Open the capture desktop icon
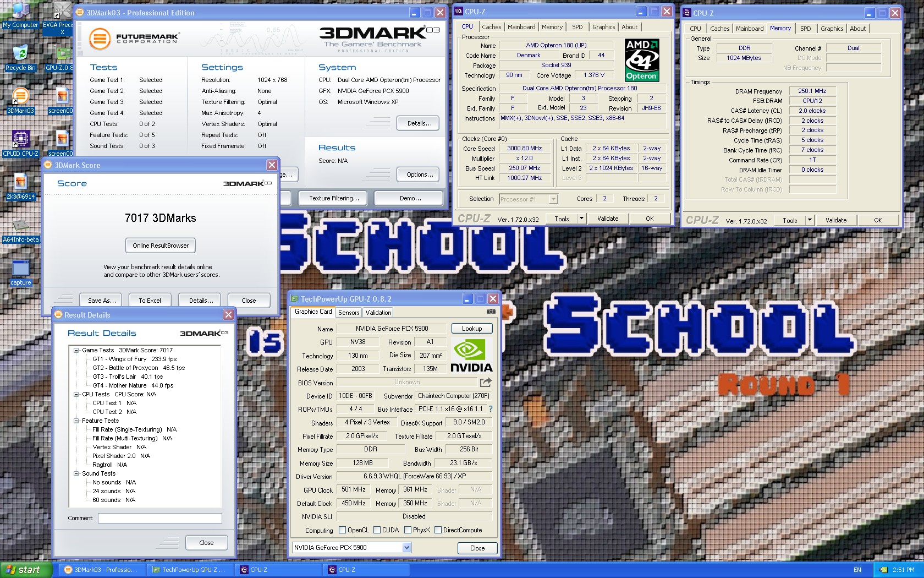Image resolution: width=924 pixels, height=578 pixels. pyautogui.click(x=20, y=272)
